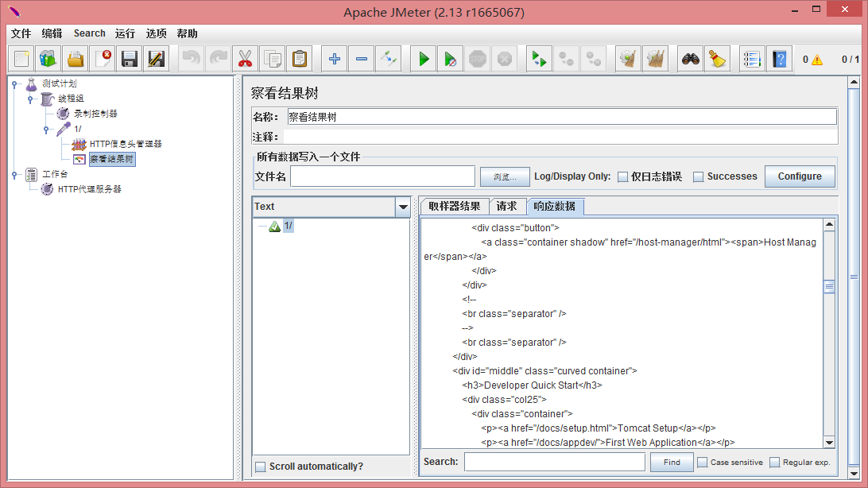Start test without pauses icon

tap(451, 59)
